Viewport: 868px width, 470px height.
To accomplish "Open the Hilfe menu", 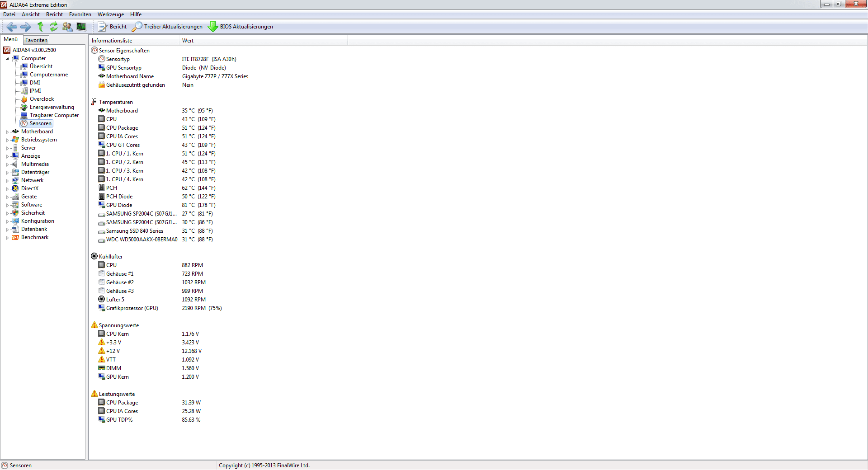I will click(136, 14).
